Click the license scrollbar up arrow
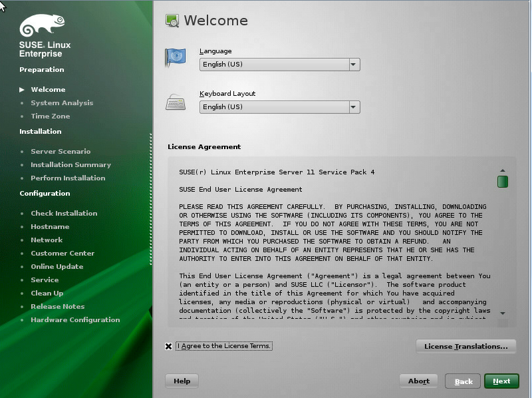The width and height of the screenshot is (532, 398). [503, 170]
